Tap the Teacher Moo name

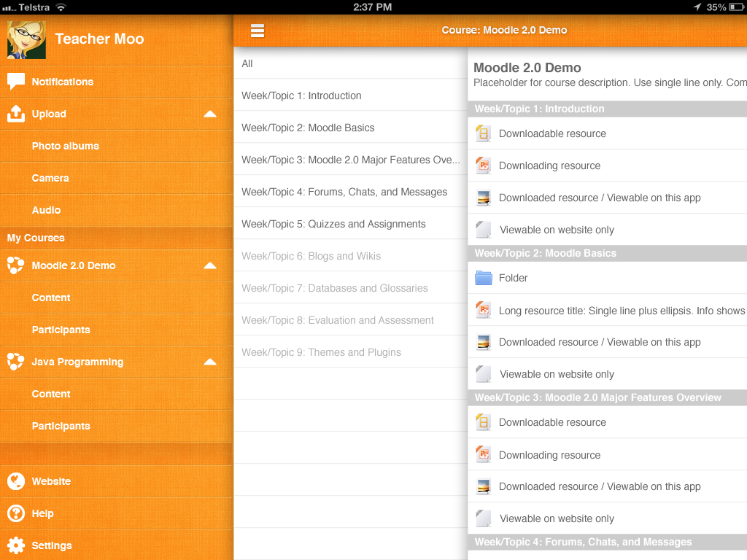pyautogui.click(x=99, y=39)
